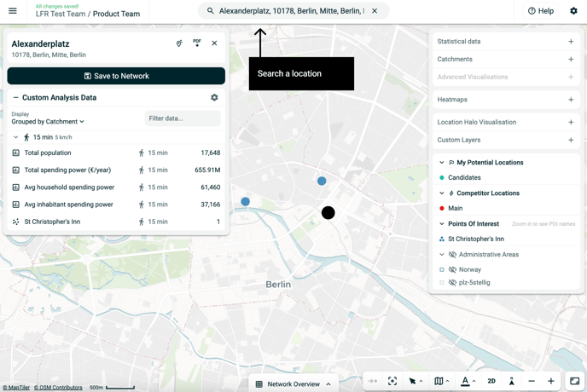Toggle Administrative Areas visibility eye
This screenshot has height=392, width=587.
(x=452, y=254)
